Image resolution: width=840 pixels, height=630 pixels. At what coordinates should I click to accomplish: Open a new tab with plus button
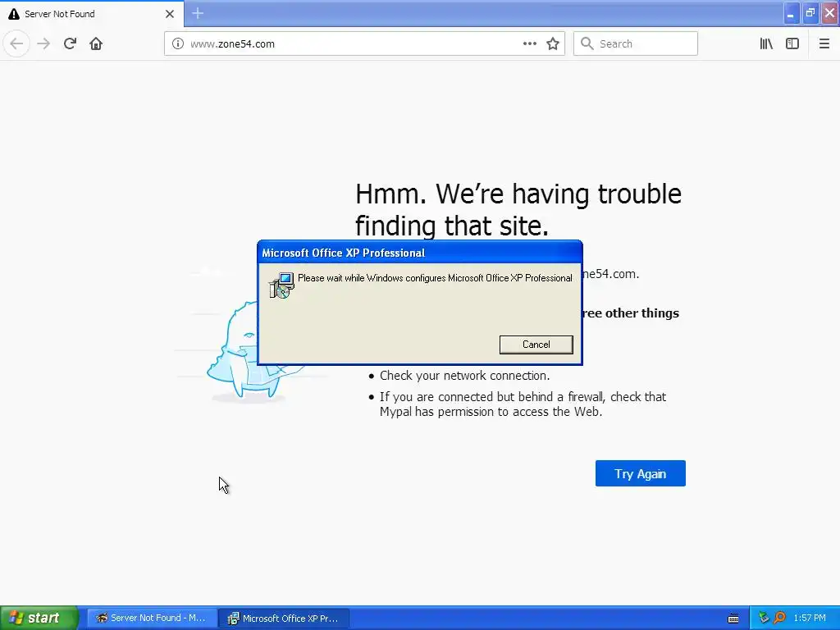click(x=198, y=13)
